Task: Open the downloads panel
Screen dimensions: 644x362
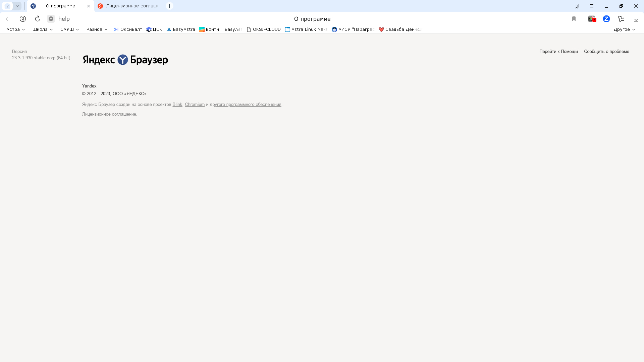Action: point(636,19)
